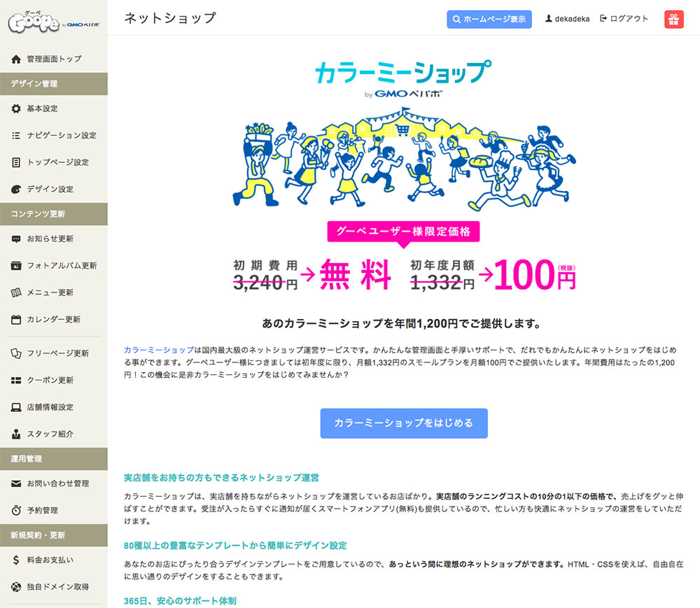Click the Goope logo in the sidebar
The width and height of the screenshot is (700, 608).
click(54, 22)
